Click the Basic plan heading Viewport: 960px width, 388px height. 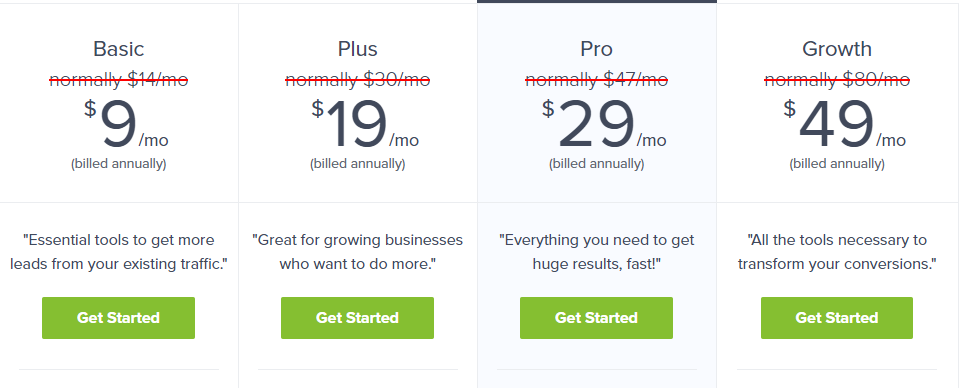[119, 49]
